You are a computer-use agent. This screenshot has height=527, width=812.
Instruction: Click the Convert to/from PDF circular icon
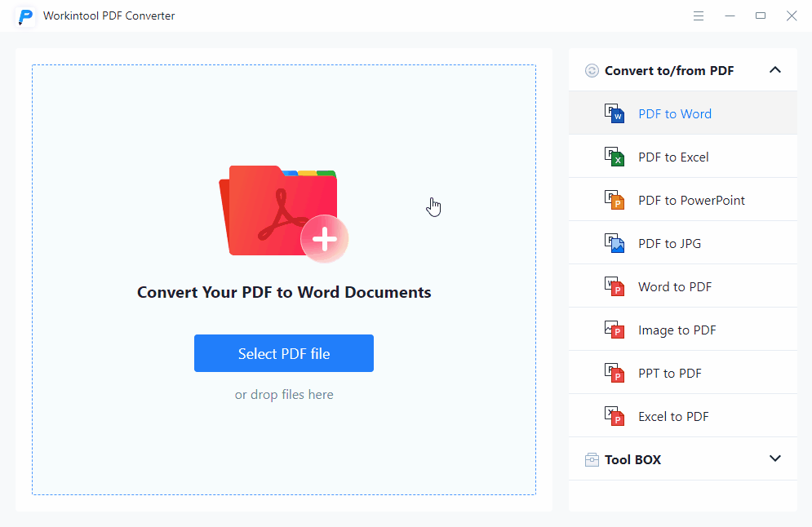[592, 70]
